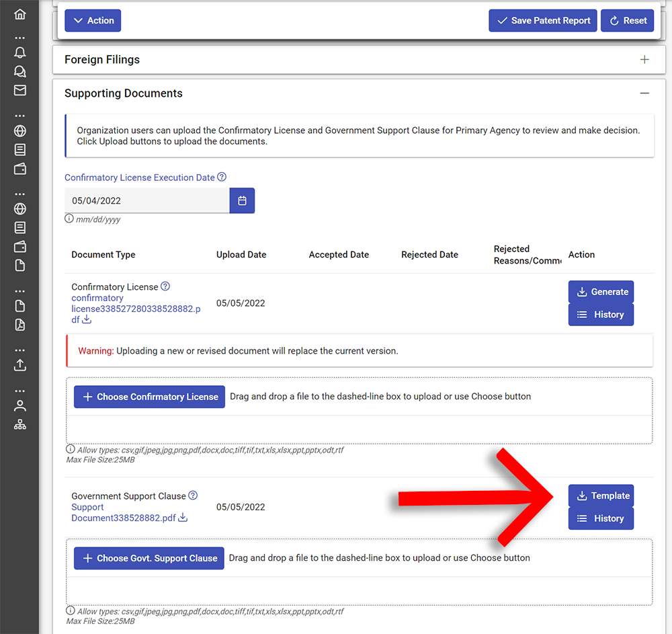Click help icon next to Government Support Clause
This screenshot has height=634, width=672.
click(x=193, y=496)
